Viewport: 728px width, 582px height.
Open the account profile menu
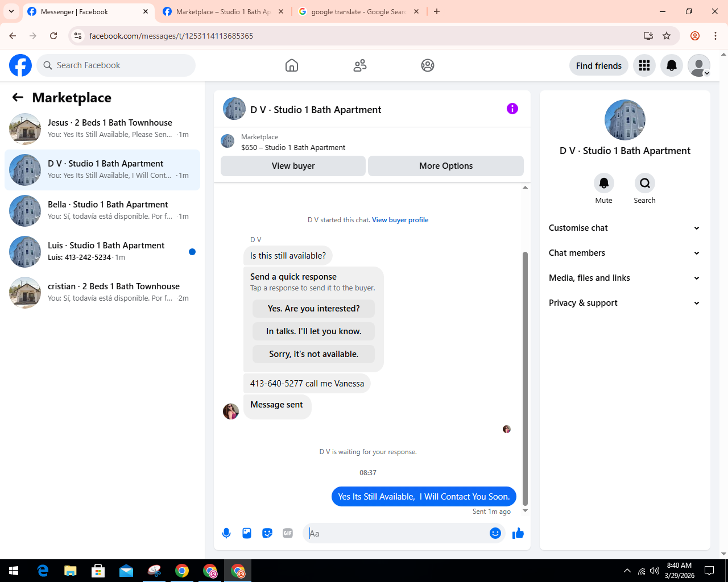click(x=699, y=65)
